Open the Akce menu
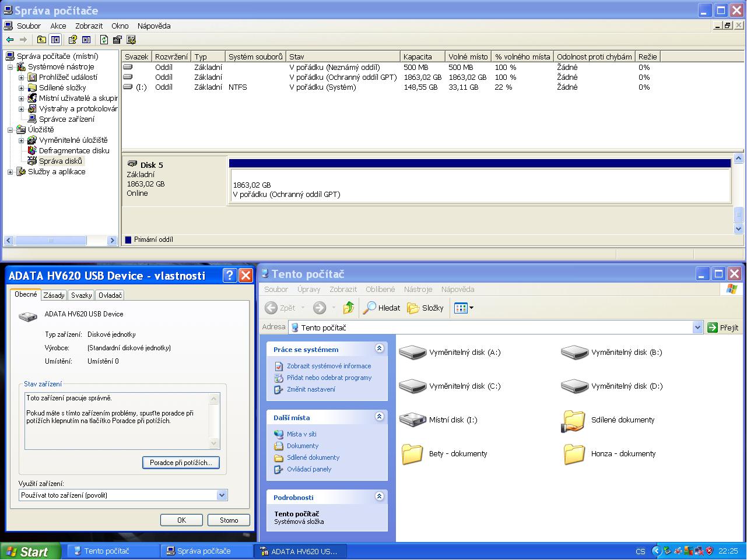This screenshot has height=560, width=747. [58, 26]
